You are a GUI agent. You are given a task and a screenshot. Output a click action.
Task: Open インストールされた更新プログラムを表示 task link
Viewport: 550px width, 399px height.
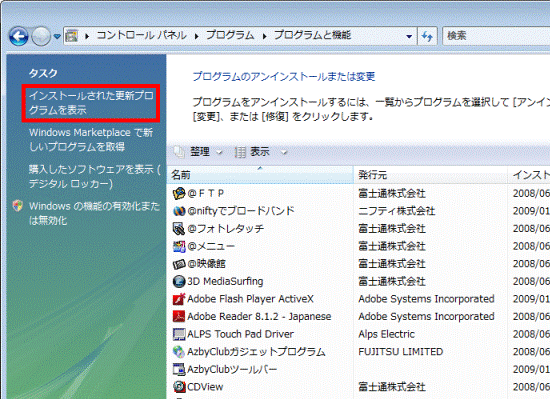pos(91,103)
